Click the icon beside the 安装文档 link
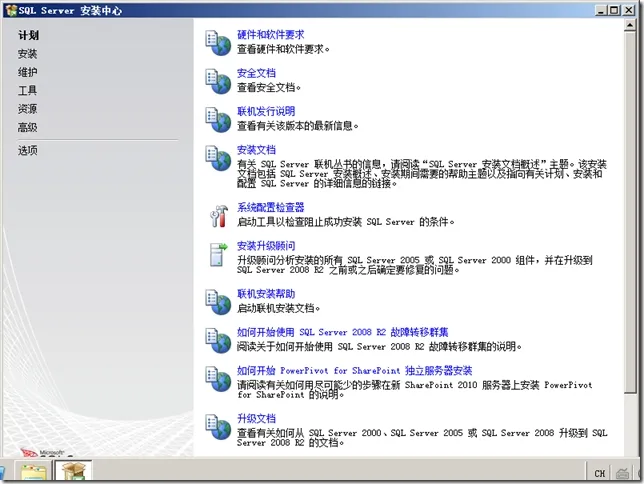Image resolution: width=644 pixels, height=484 pixels. (218, 158)
